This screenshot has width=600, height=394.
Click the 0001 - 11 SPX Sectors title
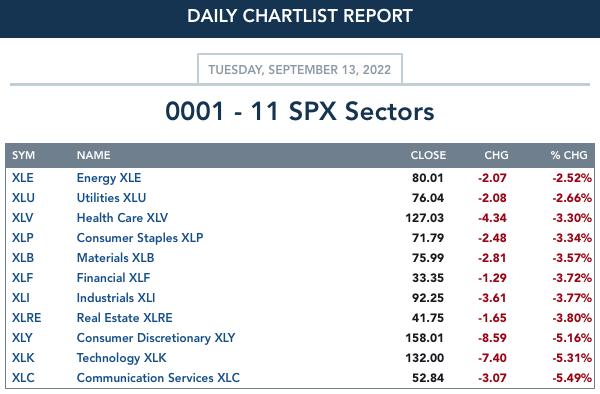coord(300,111)
